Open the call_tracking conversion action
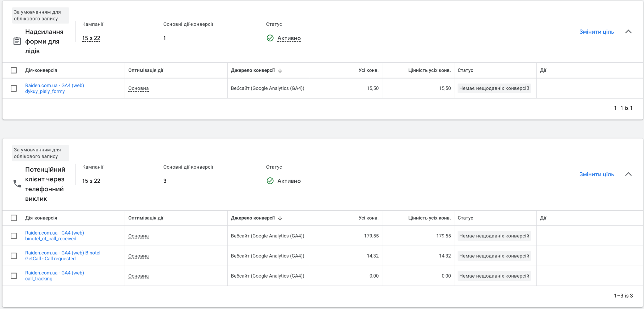This screenshot has height=309, width=644. [x=54, y=276]
